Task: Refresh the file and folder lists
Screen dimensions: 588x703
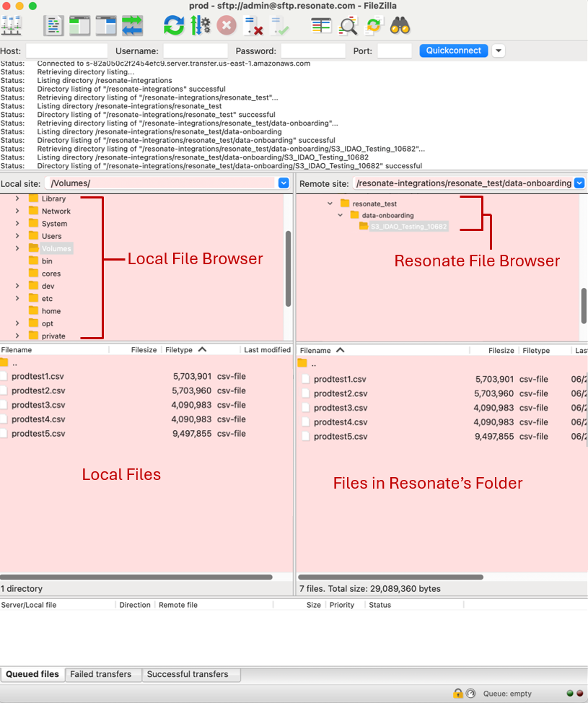Action: point(174,25)
